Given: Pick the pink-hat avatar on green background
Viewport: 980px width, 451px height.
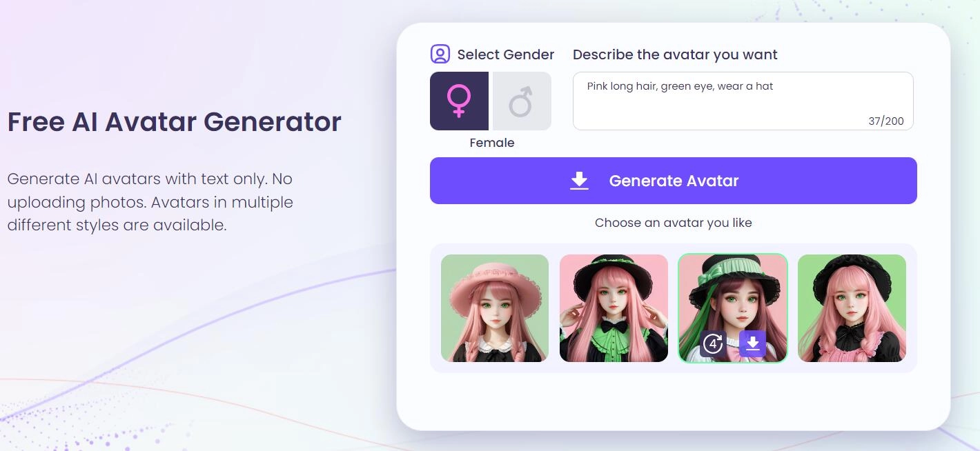Looking at the screenshot, I should pos(495,308).
